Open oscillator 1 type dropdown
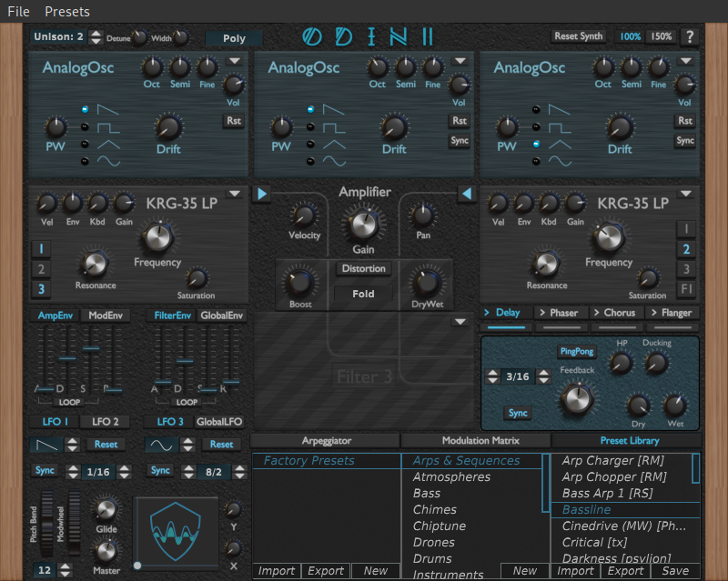The height and width of the screenshot is (581, 728). coord(235,61)
